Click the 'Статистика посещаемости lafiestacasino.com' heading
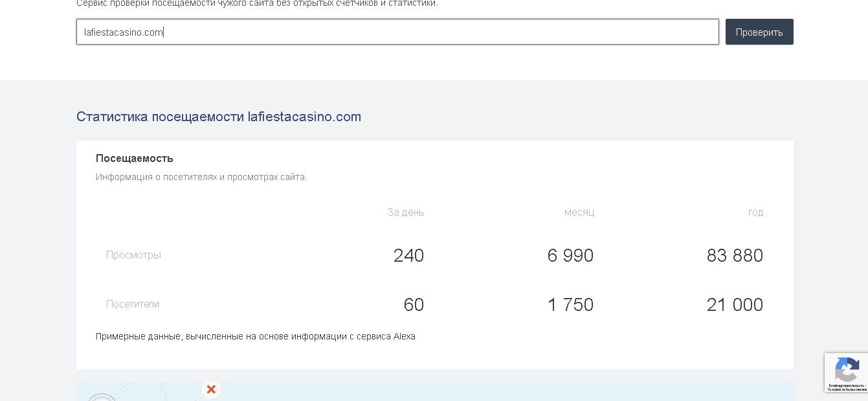 (219, 117)
